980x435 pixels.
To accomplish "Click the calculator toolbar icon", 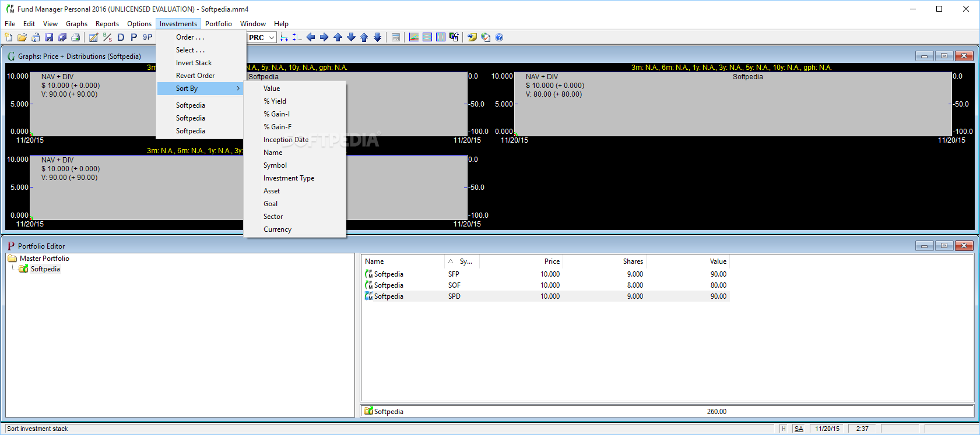I will click(x=396, y=37).
